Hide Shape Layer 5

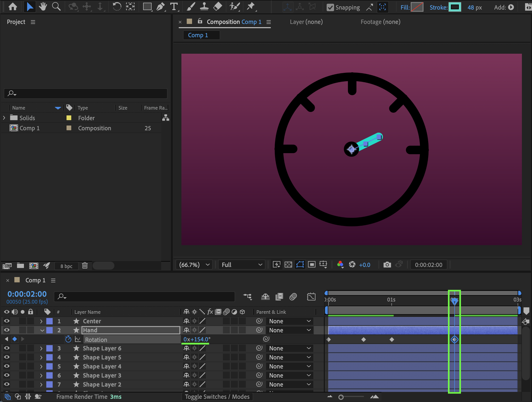point(7,357)
